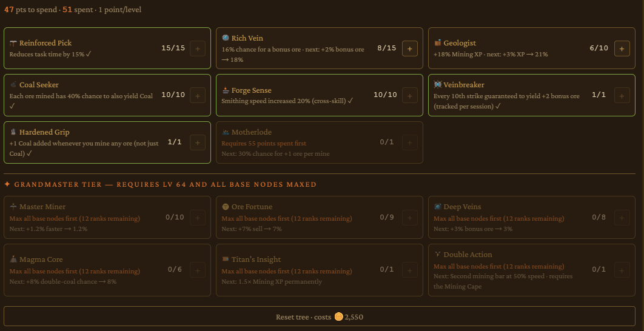Click the plus button on Reinforced Pick
Screen dimensions: 644x331
[x=198, y=48]
